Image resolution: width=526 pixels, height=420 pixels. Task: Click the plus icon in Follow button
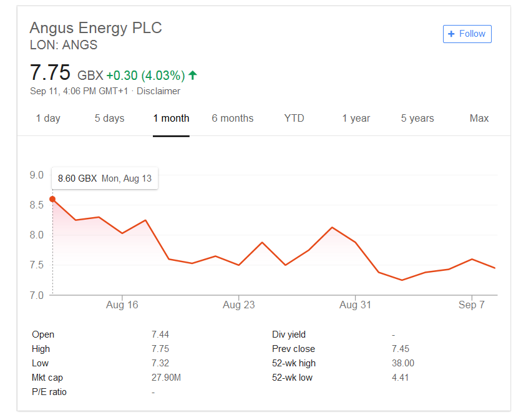(451, 34)
